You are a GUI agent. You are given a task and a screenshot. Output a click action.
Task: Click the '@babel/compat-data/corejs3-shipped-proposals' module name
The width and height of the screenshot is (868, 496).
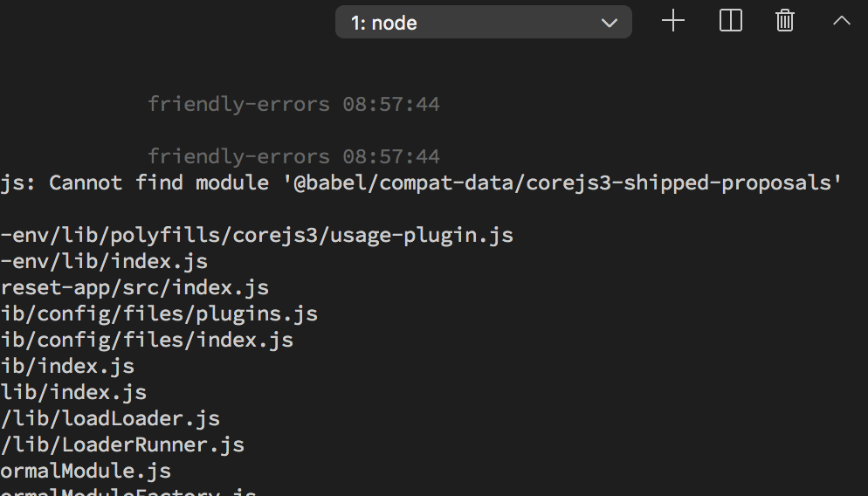click(x=562, y=183)
